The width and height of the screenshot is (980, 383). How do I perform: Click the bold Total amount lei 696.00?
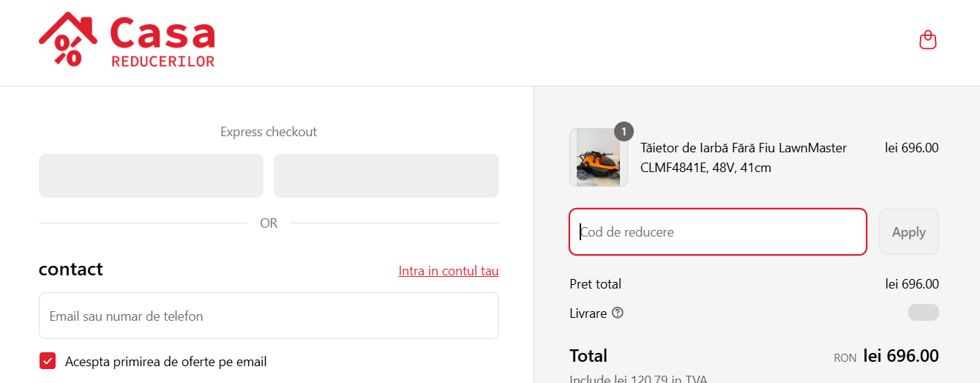click(x=900, y=356)
